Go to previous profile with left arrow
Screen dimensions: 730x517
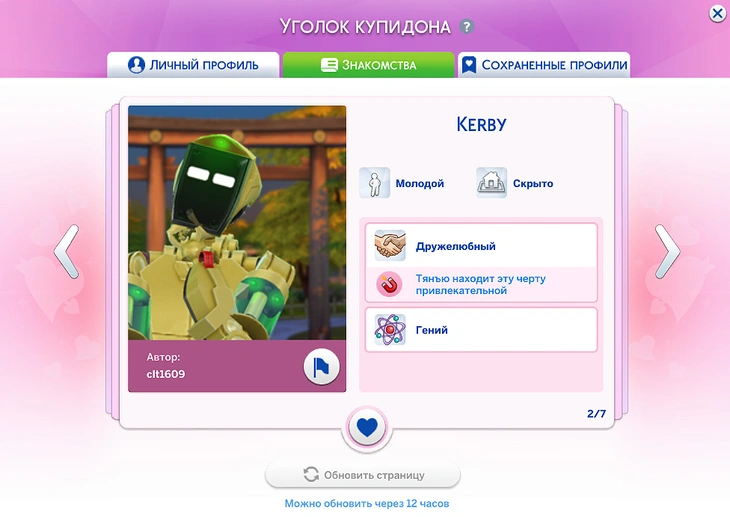66,251
